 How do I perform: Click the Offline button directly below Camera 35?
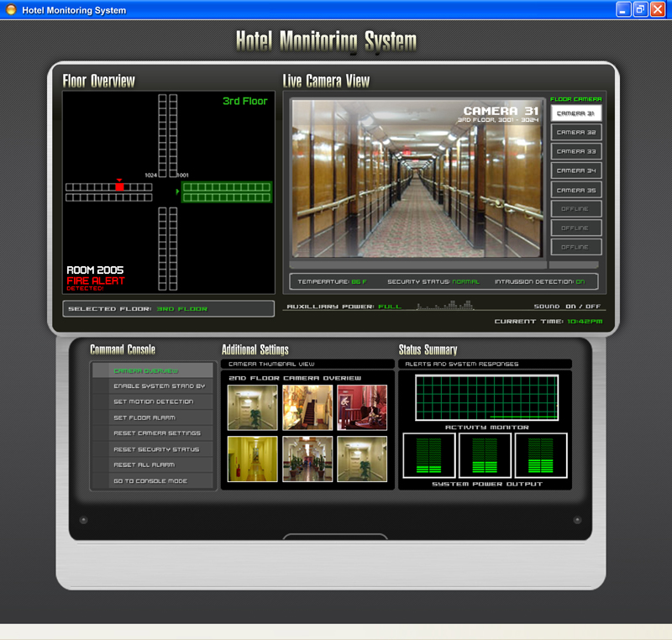coord(576,208)
